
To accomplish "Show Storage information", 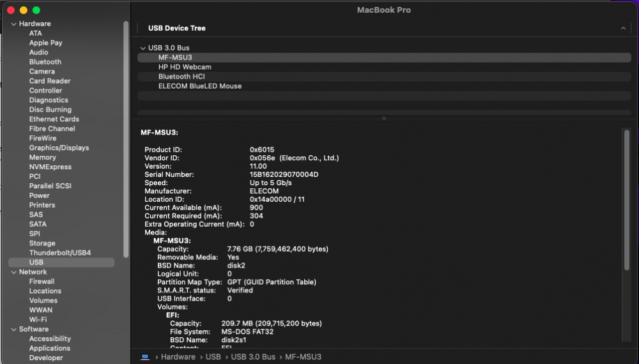I will point(42,243).
